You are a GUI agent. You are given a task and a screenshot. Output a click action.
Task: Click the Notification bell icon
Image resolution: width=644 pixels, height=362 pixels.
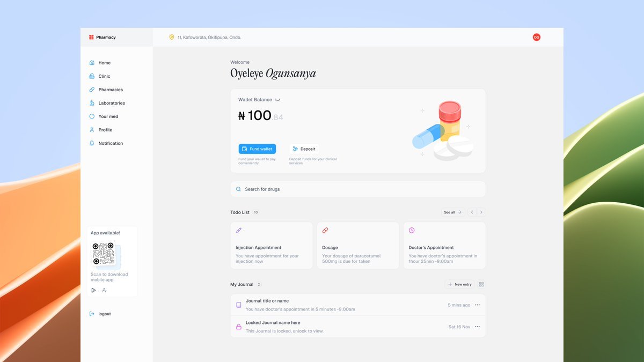[92, 143]
